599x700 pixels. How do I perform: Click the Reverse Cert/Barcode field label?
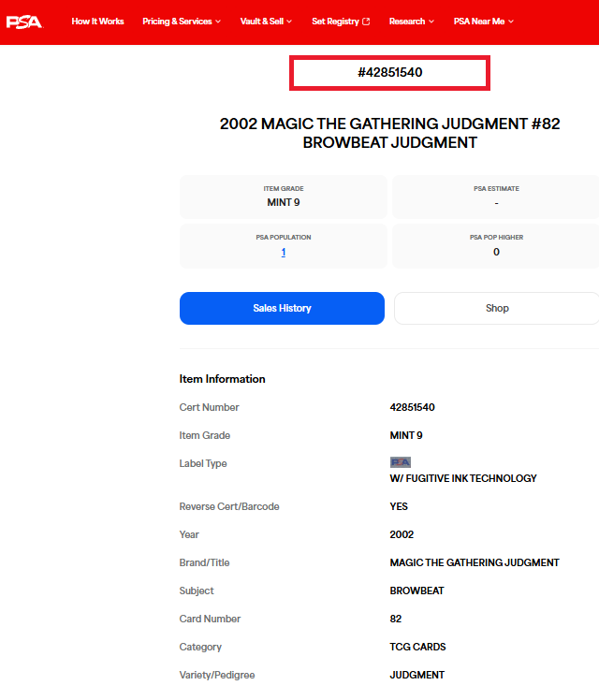pos(229,506)
